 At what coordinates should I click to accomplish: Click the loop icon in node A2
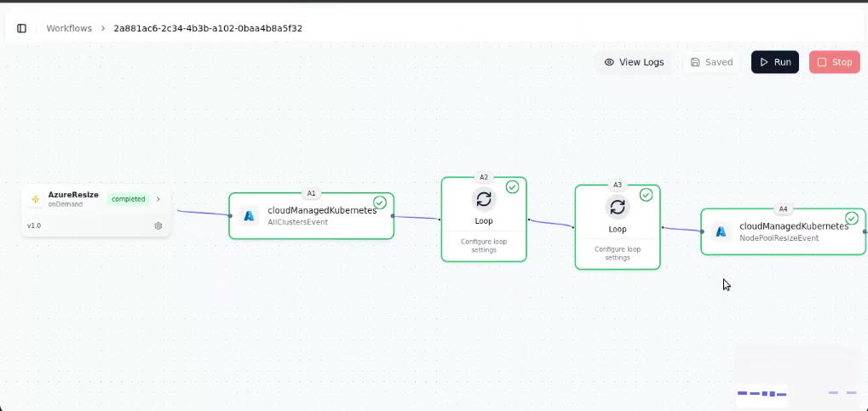click(484, 199)
